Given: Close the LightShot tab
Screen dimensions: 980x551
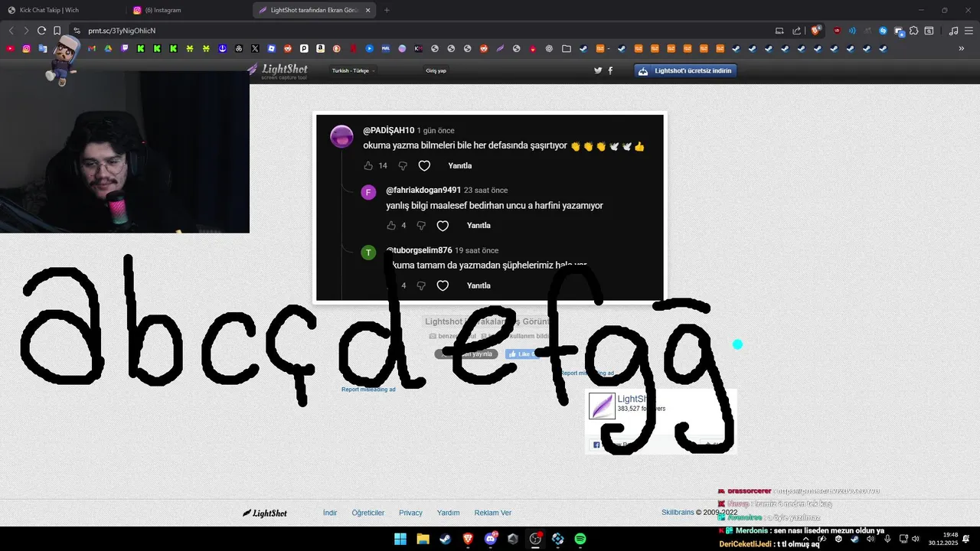Looking at the screenshot, I should point(368,10).
